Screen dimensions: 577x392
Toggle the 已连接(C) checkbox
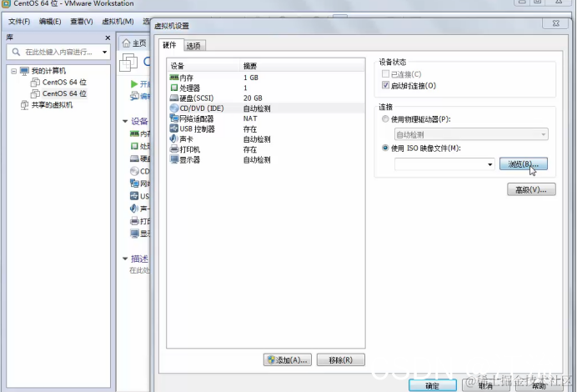[385, 74]
